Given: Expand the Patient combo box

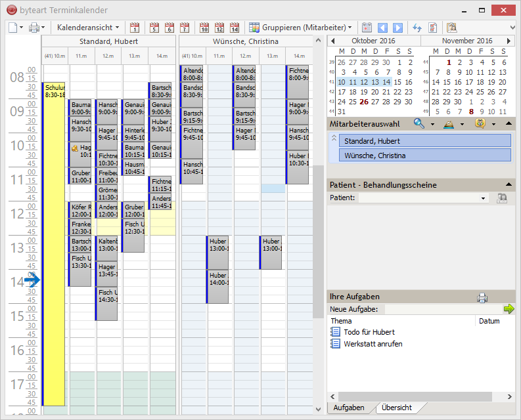Looking at the screenshot, I should pos(484,198).
